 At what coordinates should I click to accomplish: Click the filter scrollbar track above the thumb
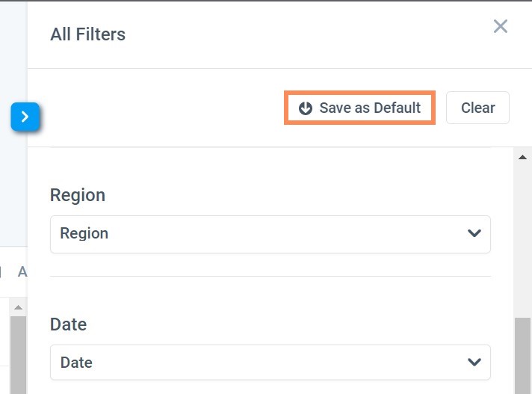tap(522, 239)
